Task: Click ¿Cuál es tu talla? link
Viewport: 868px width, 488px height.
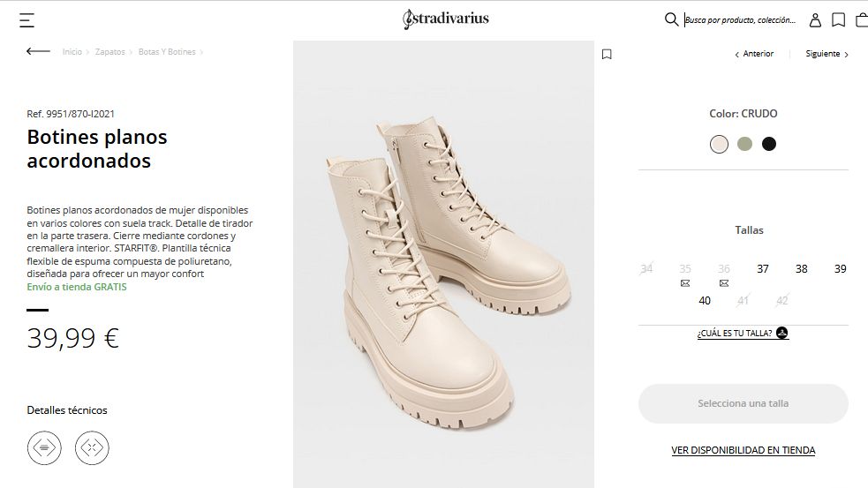Action: click(742, 334)
